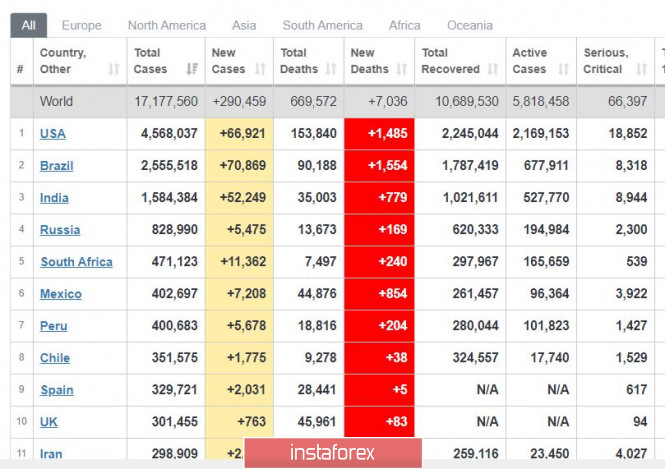
Task: Sort by Total Deaths using arrow icon
Action: tap(331, 69)
